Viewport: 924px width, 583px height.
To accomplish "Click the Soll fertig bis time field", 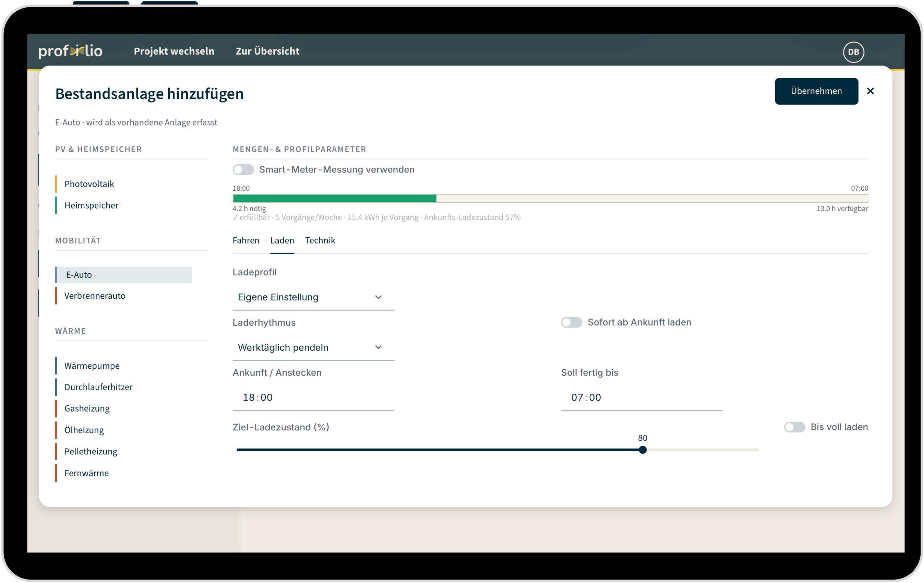I will 641,397.
